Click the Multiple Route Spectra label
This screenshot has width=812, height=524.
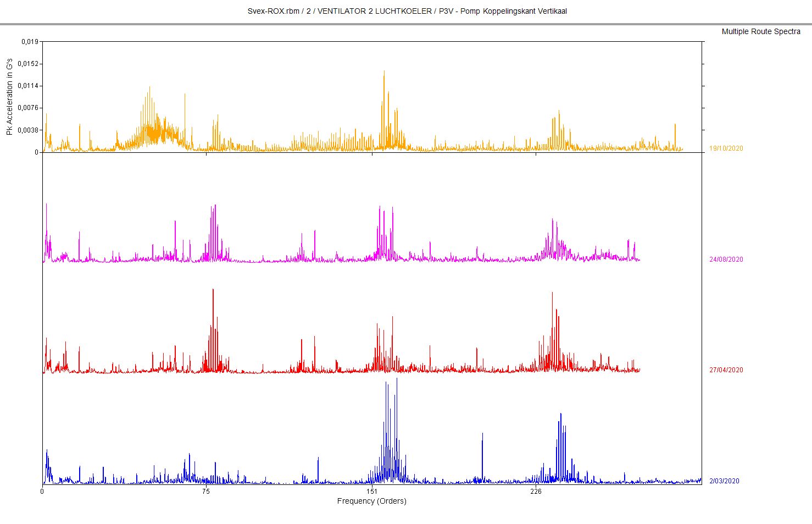[761, 31]
